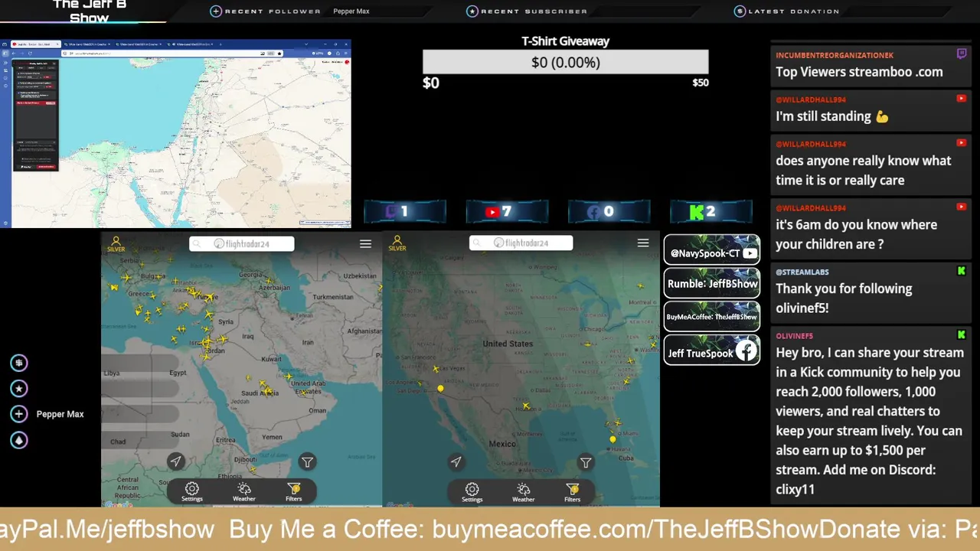Click the Recent Follower plus icon in top bar
The height and width of the screenshot is (551, 980).
click(x=216, y=11)
